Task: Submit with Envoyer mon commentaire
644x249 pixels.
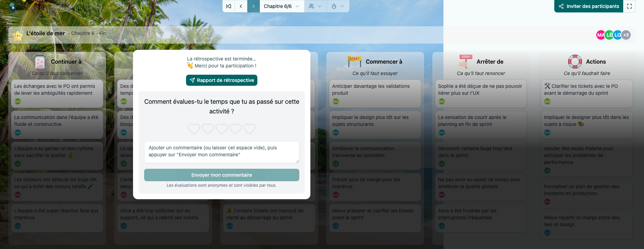Action: coord(222,175)
